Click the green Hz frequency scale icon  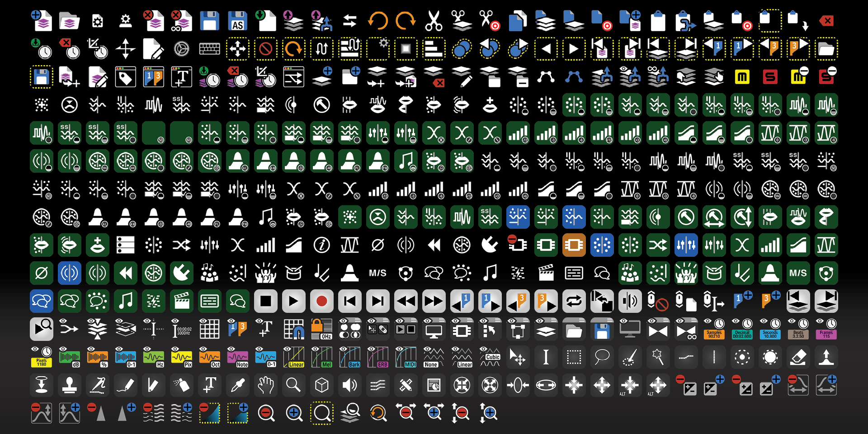tap(154, 357)
